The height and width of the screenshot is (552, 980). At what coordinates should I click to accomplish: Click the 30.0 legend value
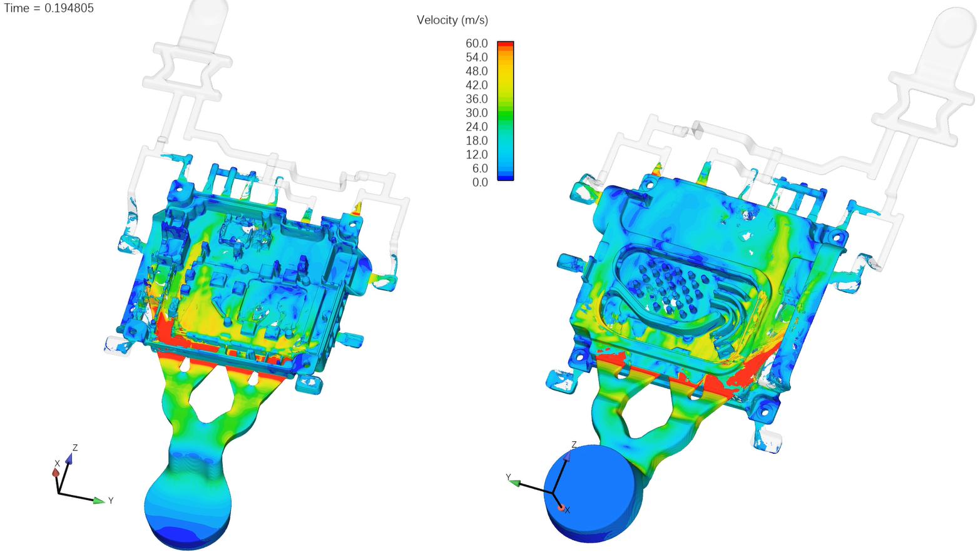[x=476, y=113]
